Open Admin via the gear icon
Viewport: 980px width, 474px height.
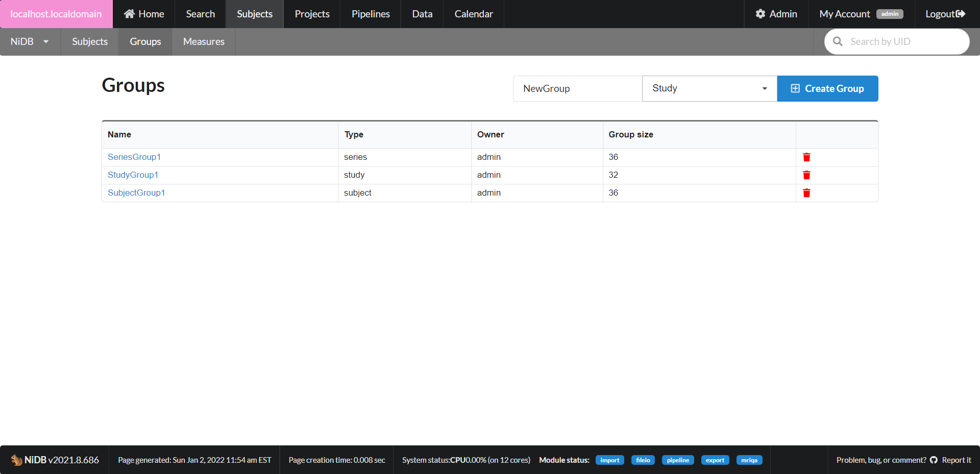tap(761, 14)
